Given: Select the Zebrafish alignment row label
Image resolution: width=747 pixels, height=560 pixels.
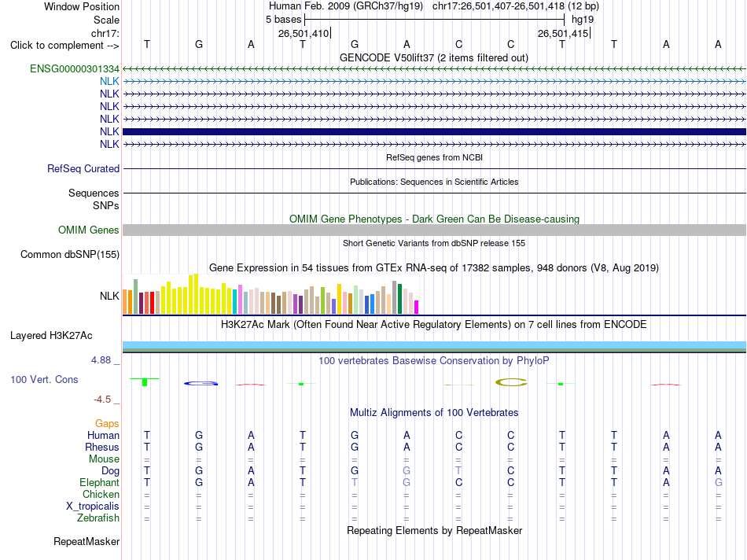Looking at the screenshot, I should pyautogui.click(x=98, y=518).
